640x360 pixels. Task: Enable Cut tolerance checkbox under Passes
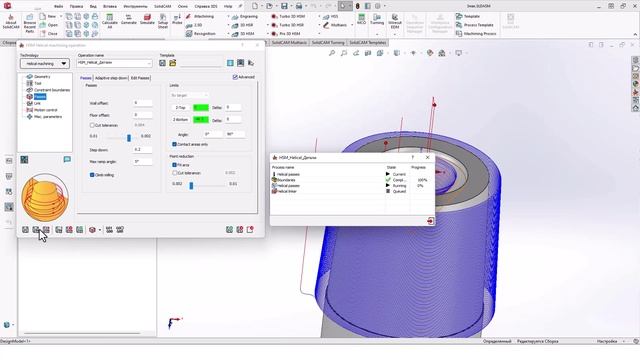92,125
